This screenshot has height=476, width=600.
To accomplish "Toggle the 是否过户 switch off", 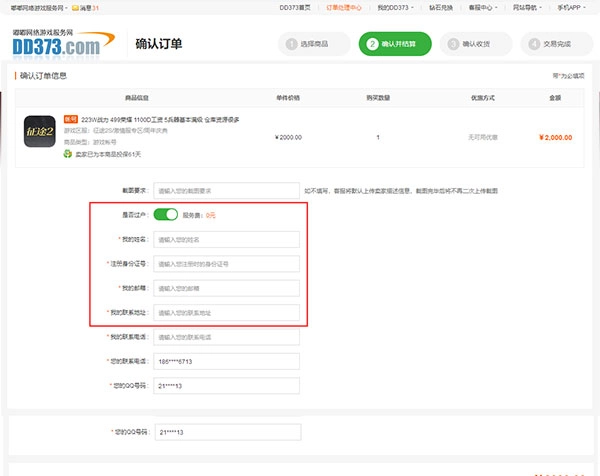I will 165,214.
